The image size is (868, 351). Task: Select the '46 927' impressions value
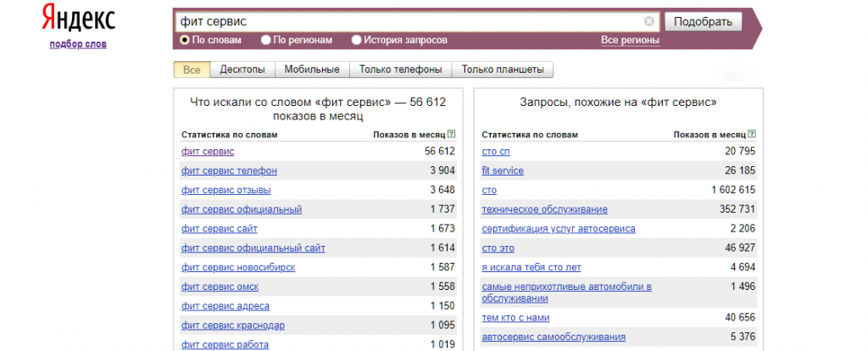pyautogui.click(x=740, y=248)
